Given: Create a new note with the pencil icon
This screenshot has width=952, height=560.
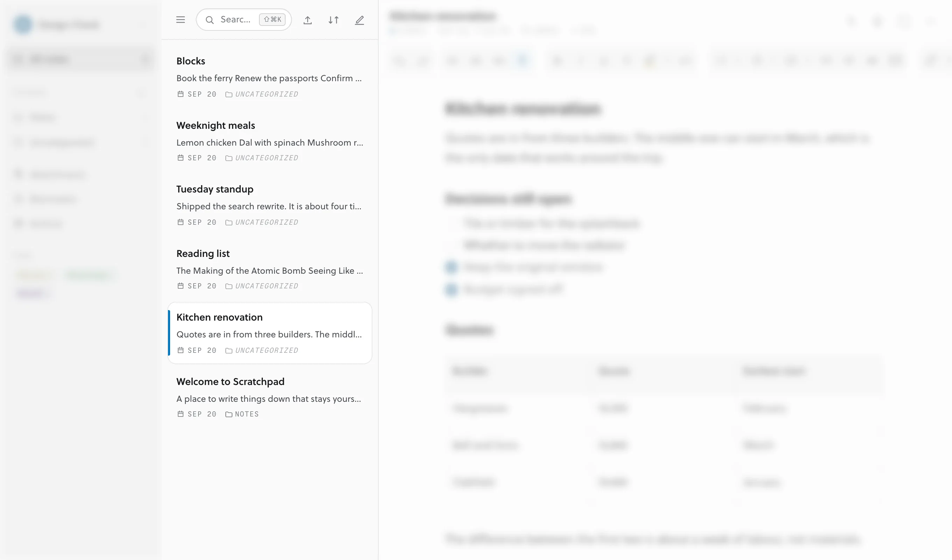Looking at the screenshot, I should [x=359, y=20].
